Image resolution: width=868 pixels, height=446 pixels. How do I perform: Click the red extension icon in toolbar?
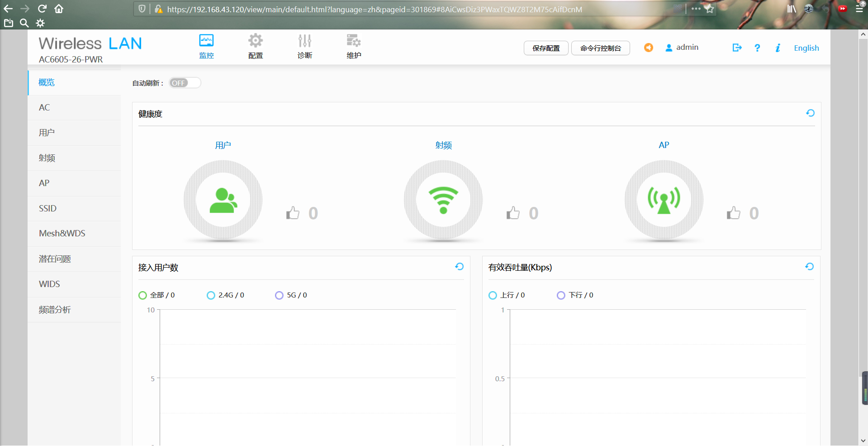pyautogui.click(x=843, y=9)
